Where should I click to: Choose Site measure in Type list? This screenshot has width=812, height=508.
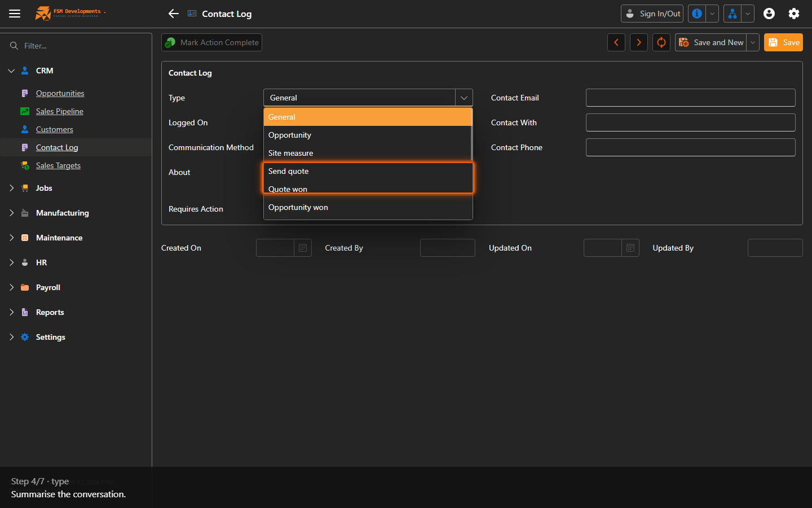[367, 153]
